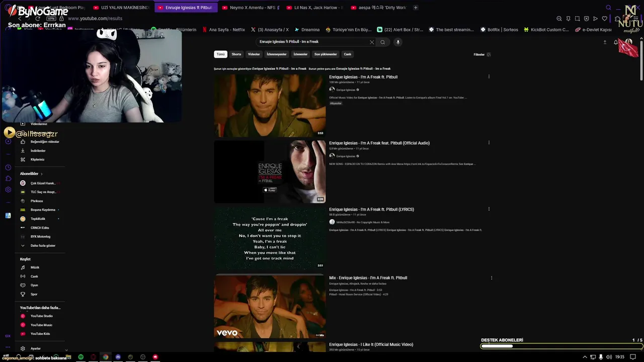This screenshot has width=644, height=362.
Task: Open the YouTube notifications bell
Action: [x=615, y=42]
